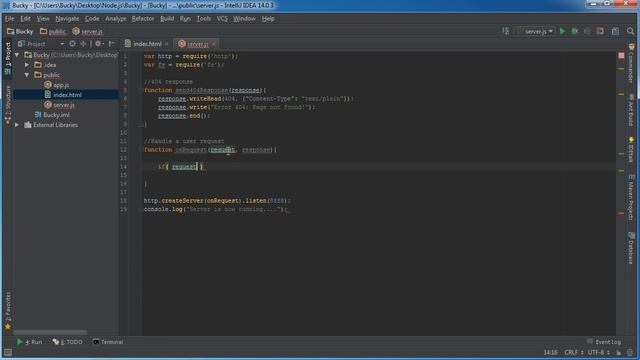Change CRLF line separator in the status bar
Image resolution: width=640 pixels, height=360 pixels.
[x=573, y=352]
